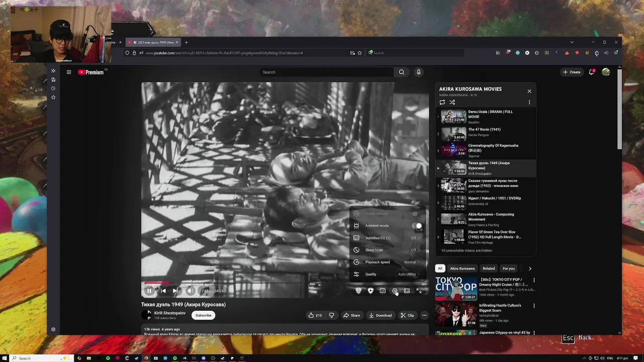644x362 pixels.
Task: Toggle loop playlist icon
Action: tap(442, 102)
